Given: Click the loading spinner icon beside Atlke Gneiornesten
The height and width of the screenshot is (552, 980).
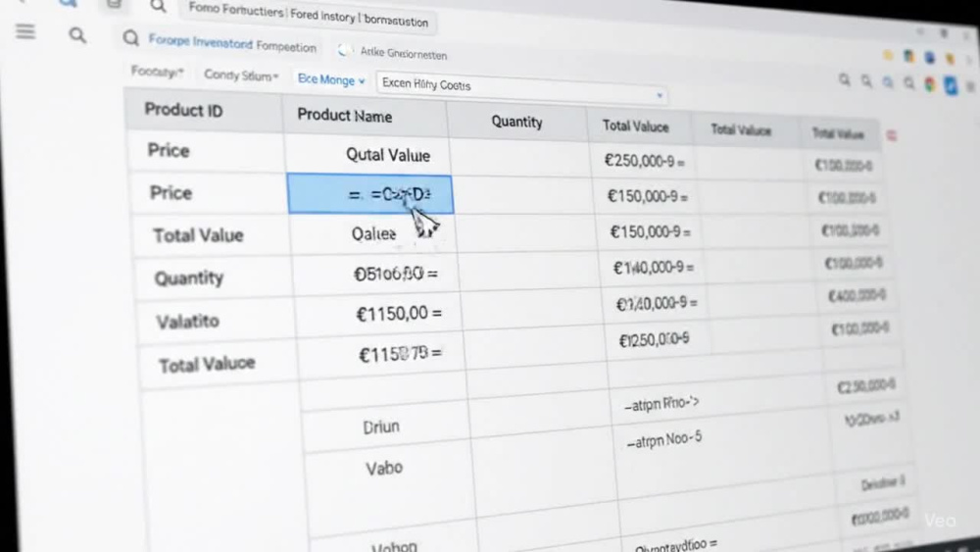Looking at the screenshot, I should [344, 50].
